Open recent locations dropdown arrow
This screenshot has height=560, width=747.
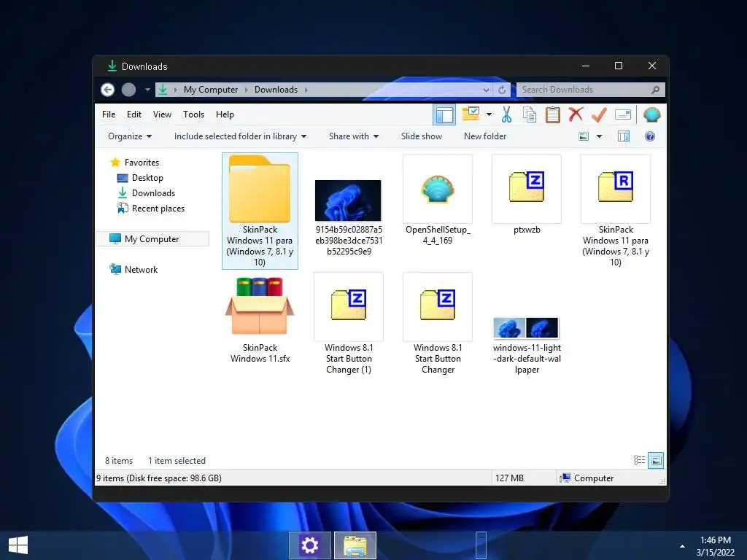click(x=147, y=90)
